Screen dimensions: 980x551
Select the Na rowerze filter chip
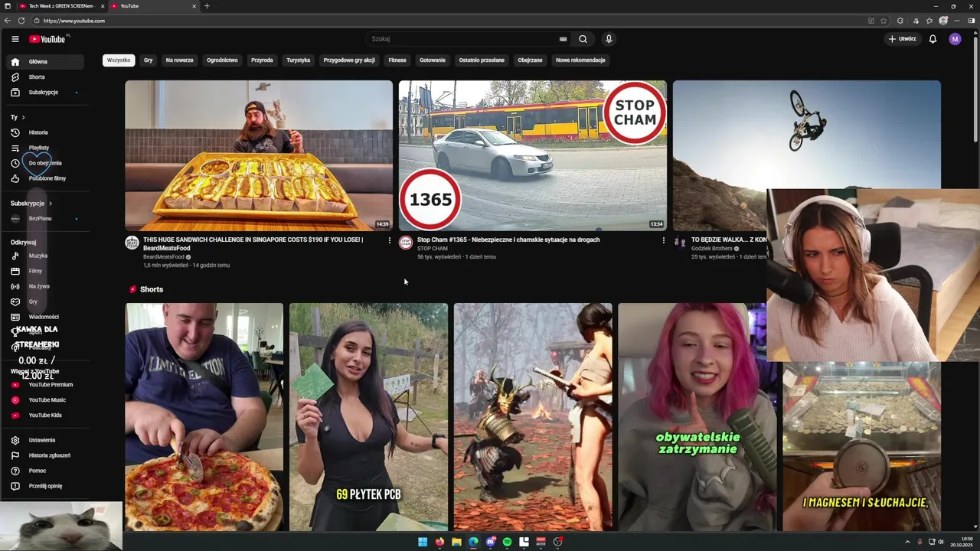(179, 60)
